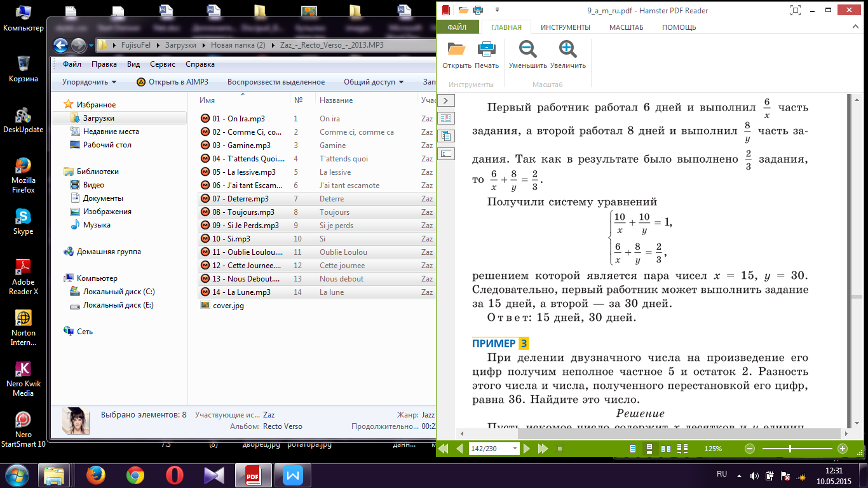868x488 pixels.
Task: Click the volume icon in system tray
Action: tap(754, 475)
